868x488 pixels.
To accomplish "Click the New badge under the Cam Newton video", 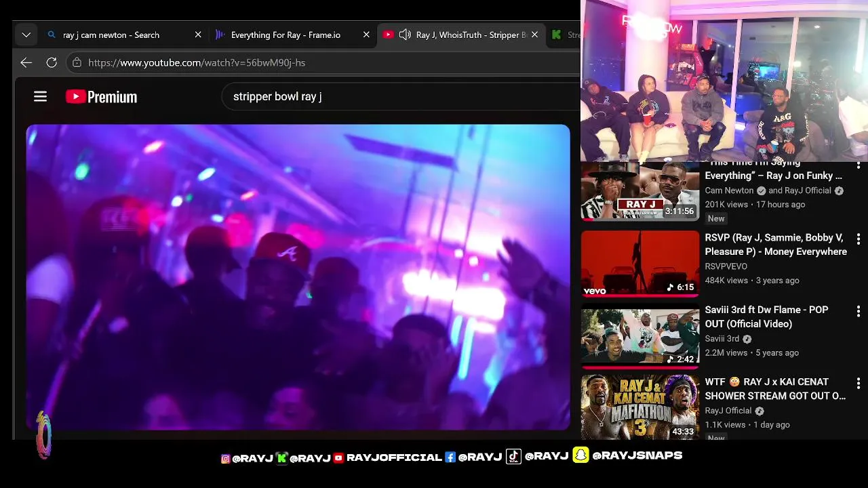I will click(x=716, y=218).
